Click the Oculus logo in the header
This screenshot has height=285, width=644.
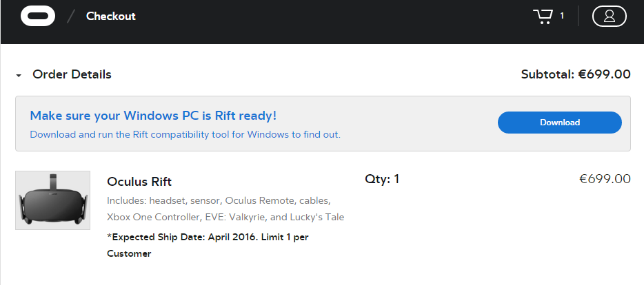click(x=38, y=16)
